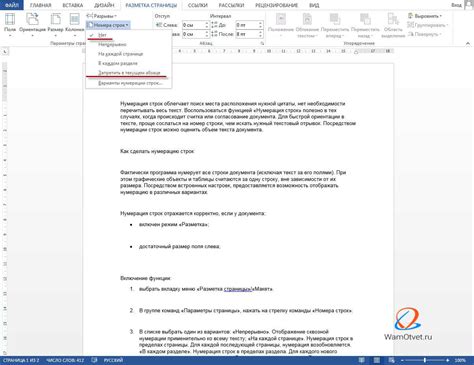
Task: Open the ФАЙЛ tab
Action: click(x=12, y=5)
